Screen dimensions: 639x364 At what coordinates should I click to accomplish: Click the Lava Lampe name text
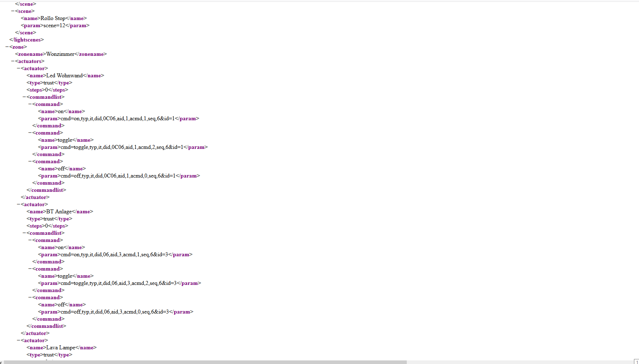pos(61,348)
